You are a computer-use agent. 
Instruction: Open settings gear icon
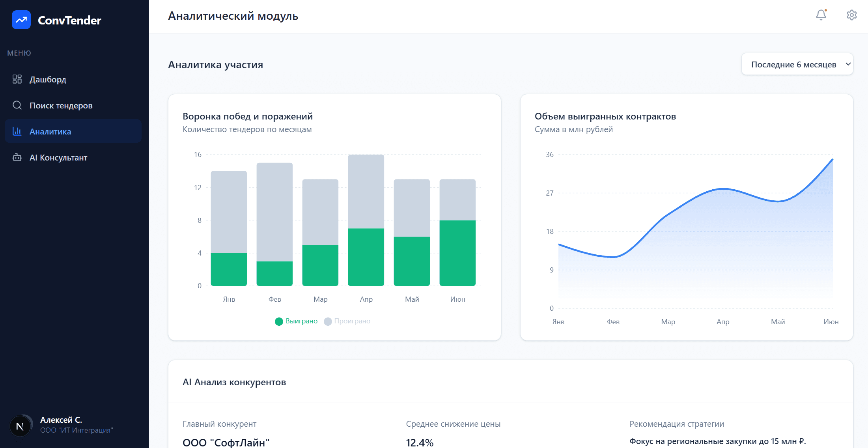click(851, 15)
